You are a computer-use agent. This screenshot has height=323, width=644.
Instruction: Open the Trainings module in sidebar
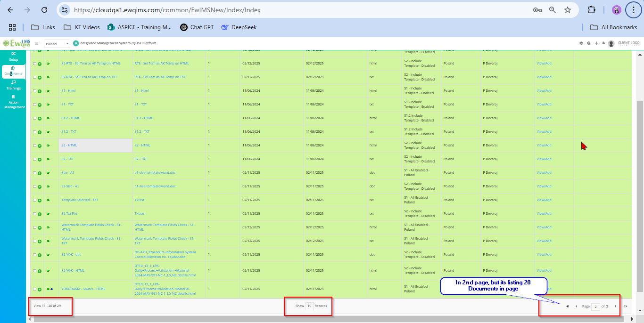coord(14,85)
